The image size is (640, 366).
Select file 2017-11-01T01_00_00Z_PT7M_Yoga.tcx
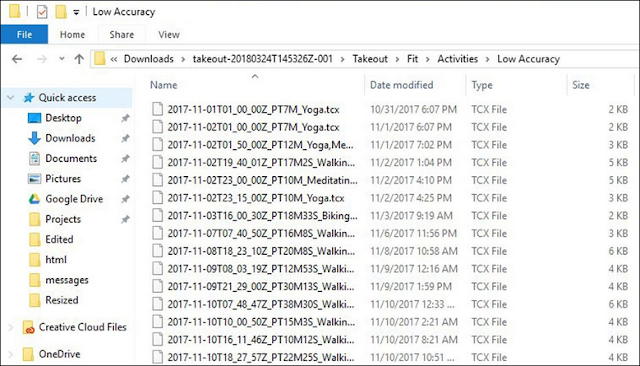coord(253,110)
